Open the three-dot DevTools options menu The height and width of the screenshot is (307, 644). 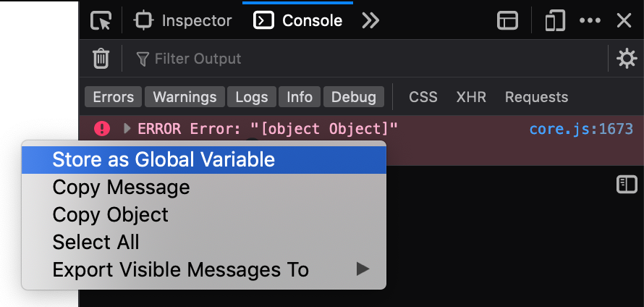click(x=590, y=20)
